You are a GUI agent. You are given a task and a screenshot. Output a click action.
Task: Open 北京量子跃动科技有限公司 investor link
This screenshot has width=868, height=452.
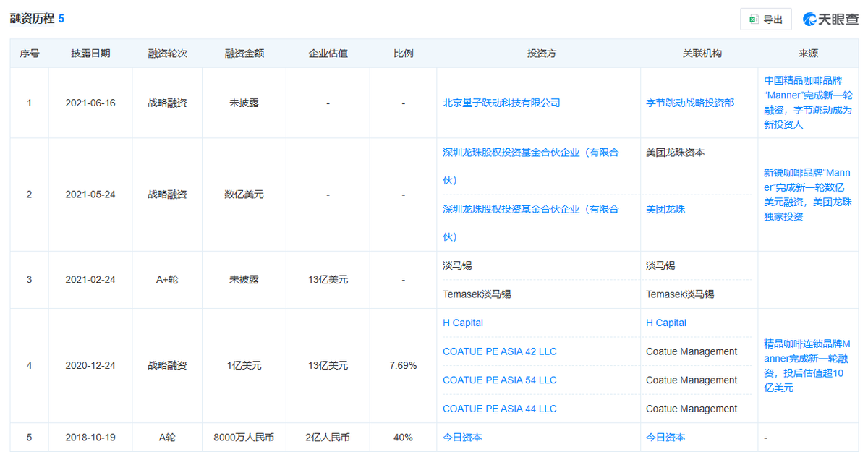click(x=501, y=103)
